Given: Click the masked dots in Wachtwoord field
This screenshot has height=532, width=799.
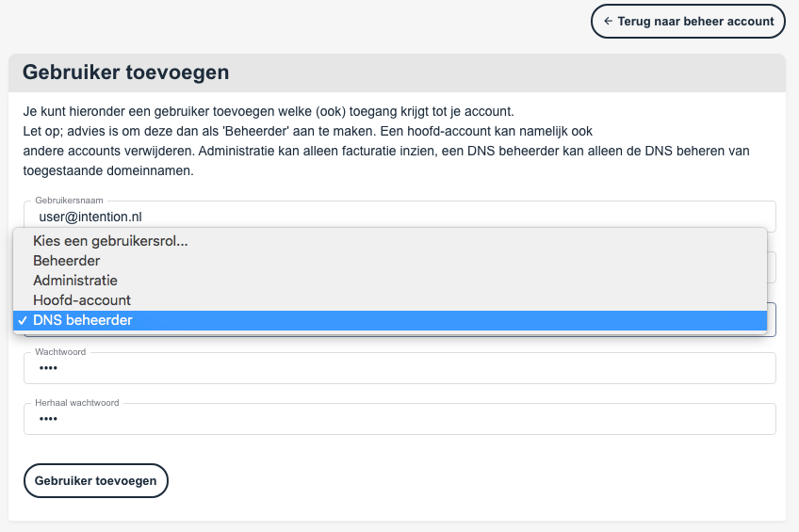Looking at the screenshot, I should 48,368.
